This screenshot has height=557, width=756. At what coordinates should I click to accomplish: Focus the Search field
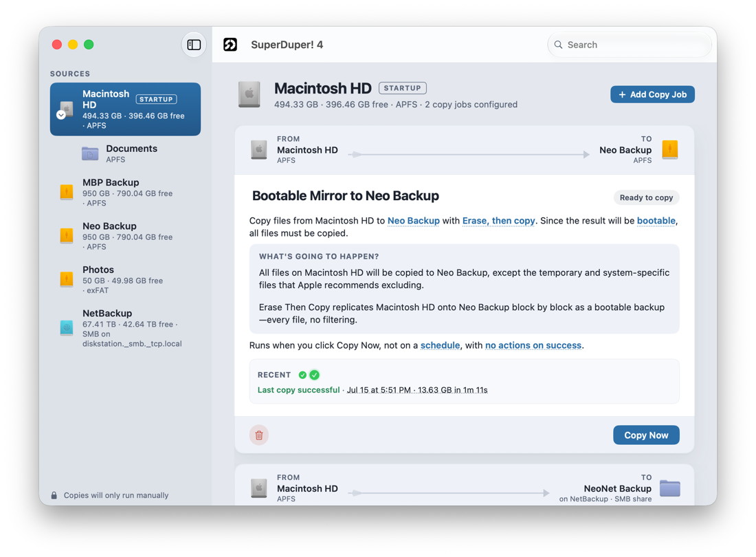point(629,45)
